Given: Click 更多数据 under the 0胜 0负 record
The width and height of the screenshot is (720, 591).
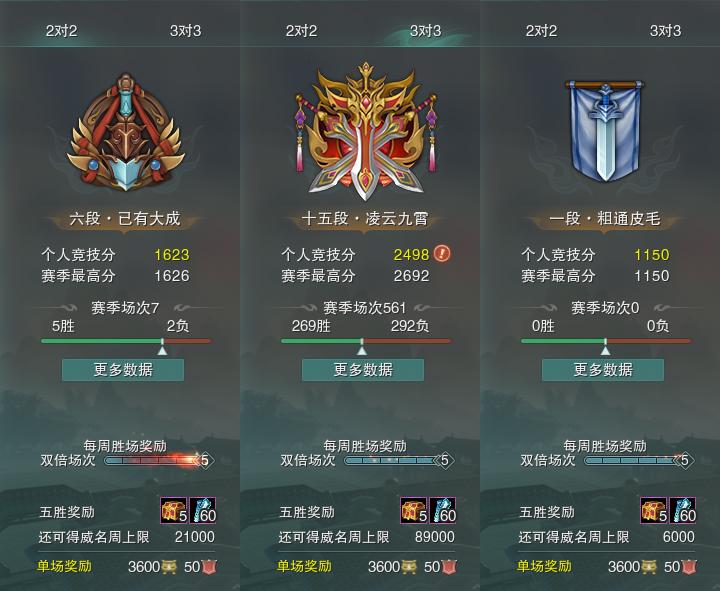Looking at the screenshot, I should (603, 370).
